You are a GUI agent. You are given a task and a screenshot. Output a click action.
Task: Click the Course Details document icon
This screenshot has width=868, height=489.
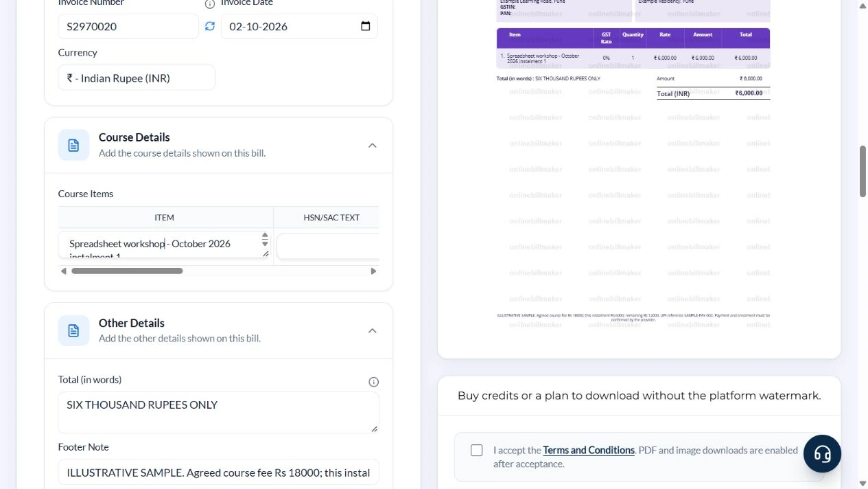73,145
